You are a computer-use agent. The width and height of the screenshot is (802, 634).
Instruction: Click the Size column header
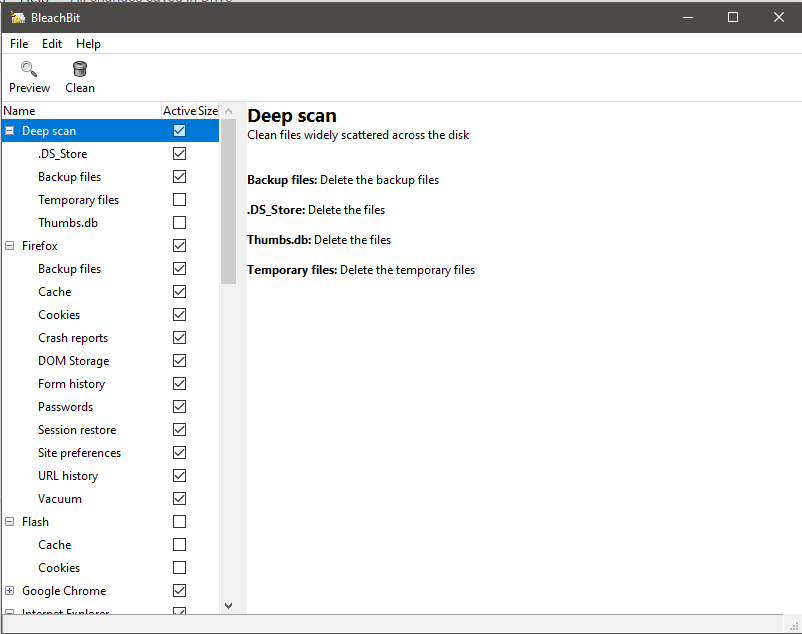pos(208,111)
